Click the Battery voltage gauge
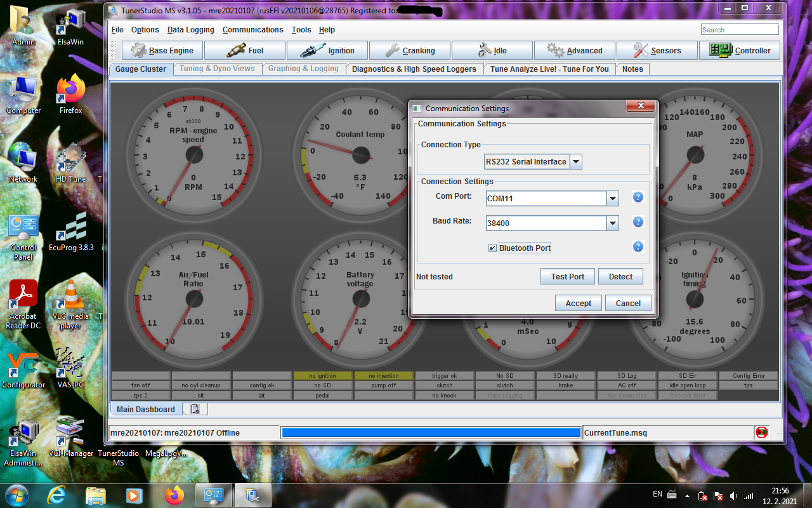Image resolution: width=812 pixels, height=508 pixels. click(360, 298)
